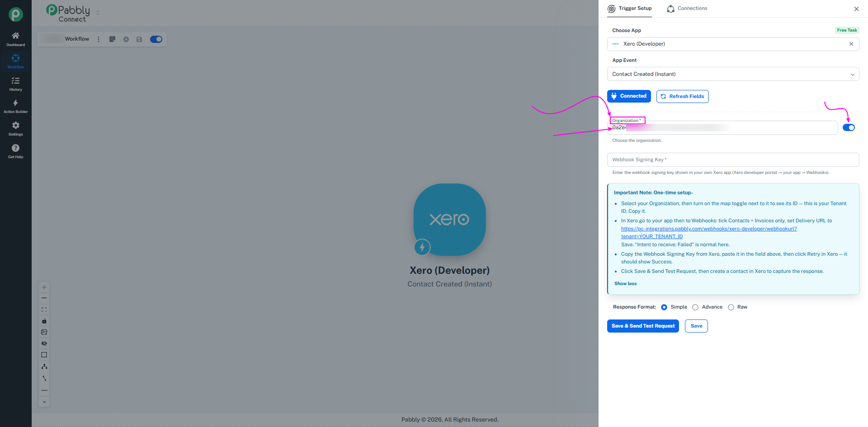
Task: Open the Dashboard from the sidebar
Action: [15, 39]
